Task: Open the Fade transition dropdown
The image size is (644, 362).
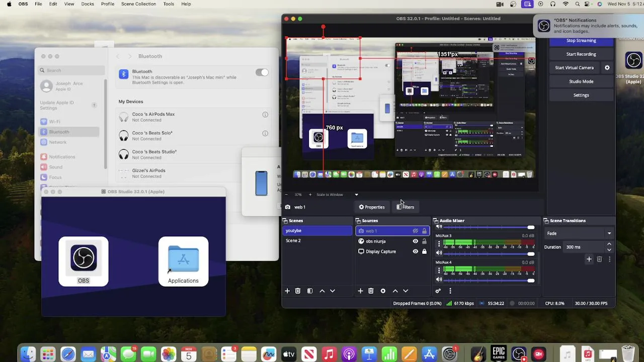Action: [x=579, y=233]
